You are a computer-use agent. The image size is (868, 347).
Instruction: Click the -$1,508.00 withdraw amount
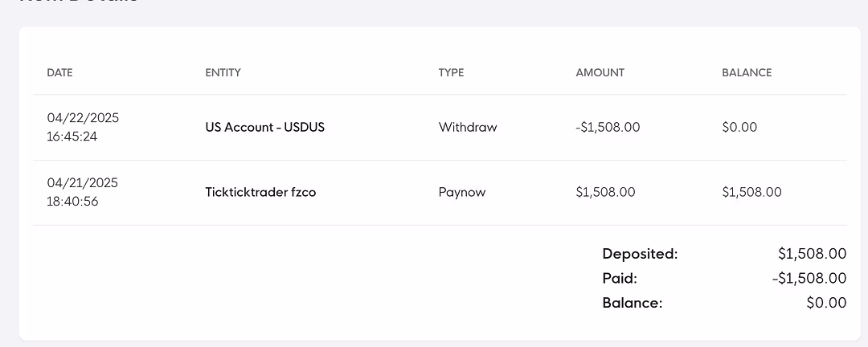[x=608, y=127]
